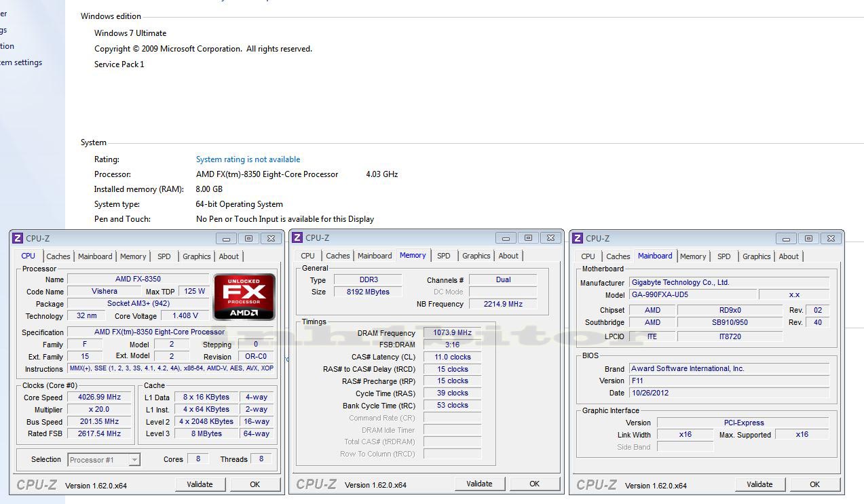Click the Core Speed value field

(x=100, y=398)
